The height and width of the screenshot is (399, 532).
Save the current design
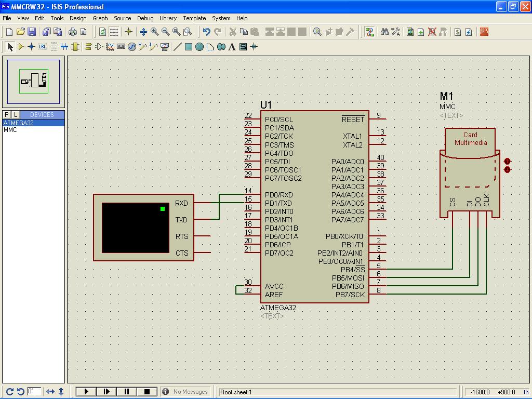32,32
